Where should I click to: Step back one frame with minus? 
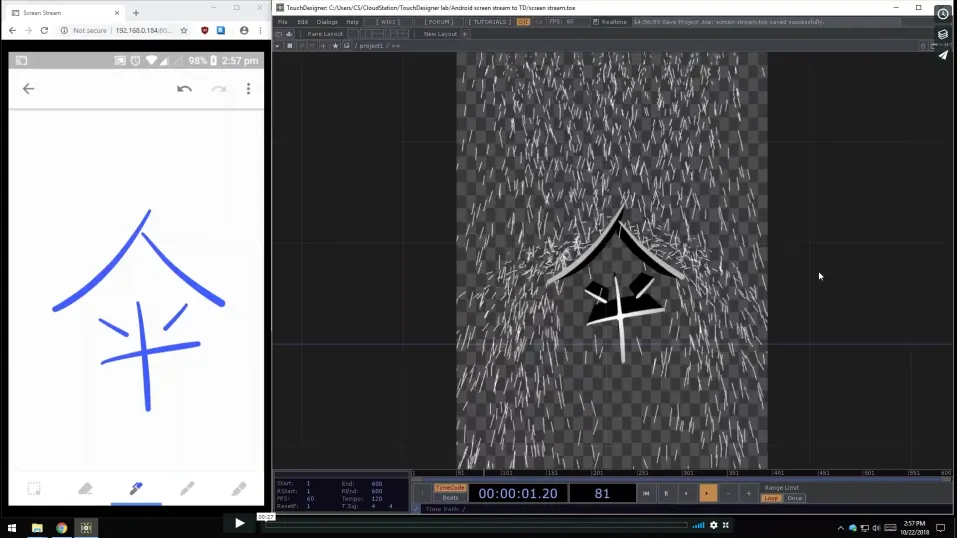coord(728,493)
